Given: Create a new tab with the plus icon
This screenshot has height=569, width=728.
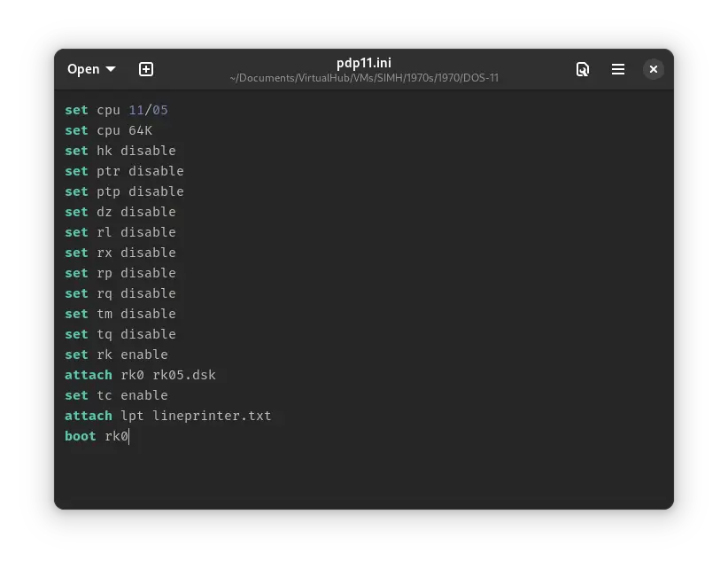Looking at the screenshot, I should coord(145,68).
